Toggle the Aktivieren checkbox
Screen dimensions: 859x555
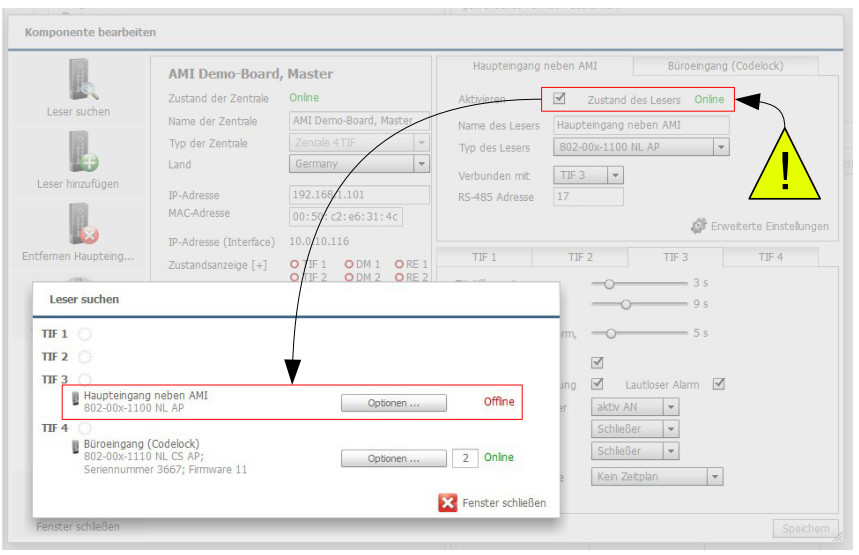(559, 99)
